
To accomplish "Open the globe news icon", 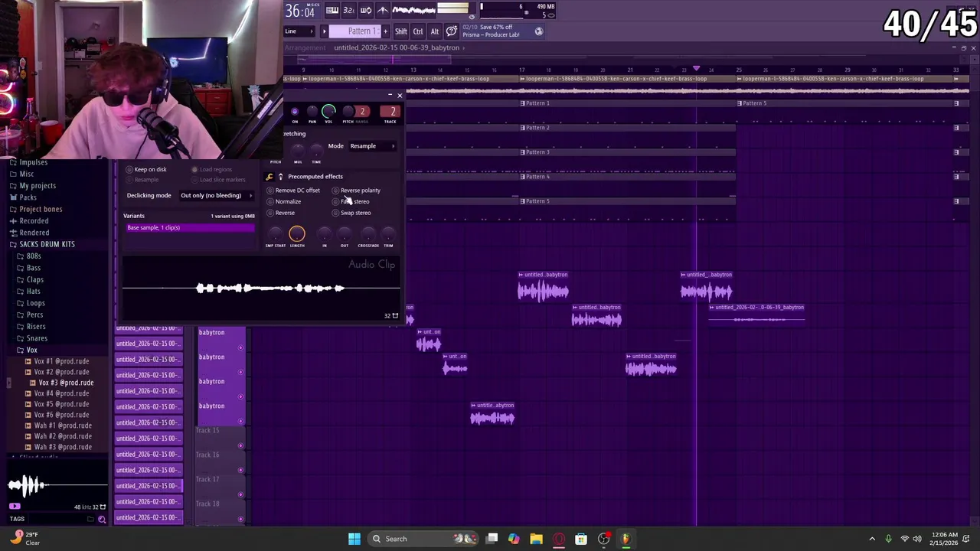I will [538, 31].
